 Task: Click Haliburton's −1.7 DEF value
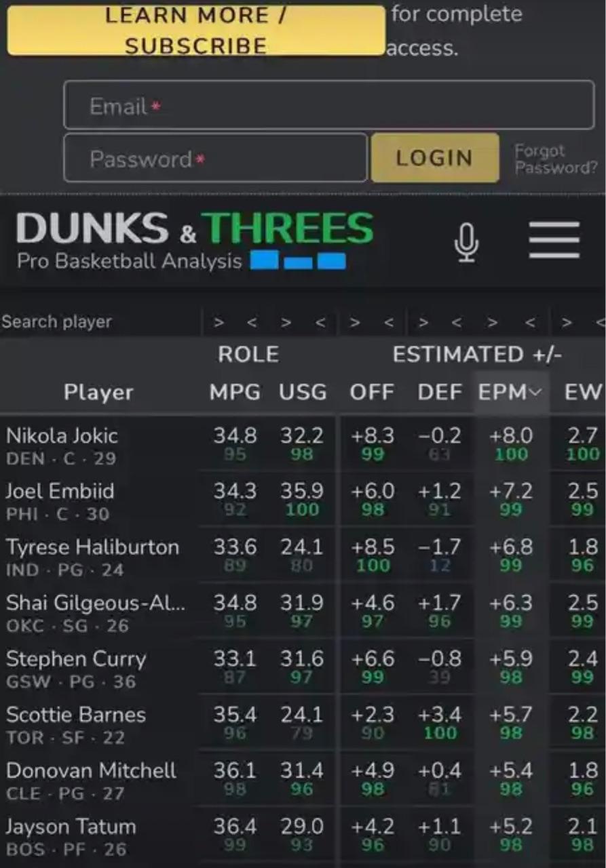tap(440, 547)
